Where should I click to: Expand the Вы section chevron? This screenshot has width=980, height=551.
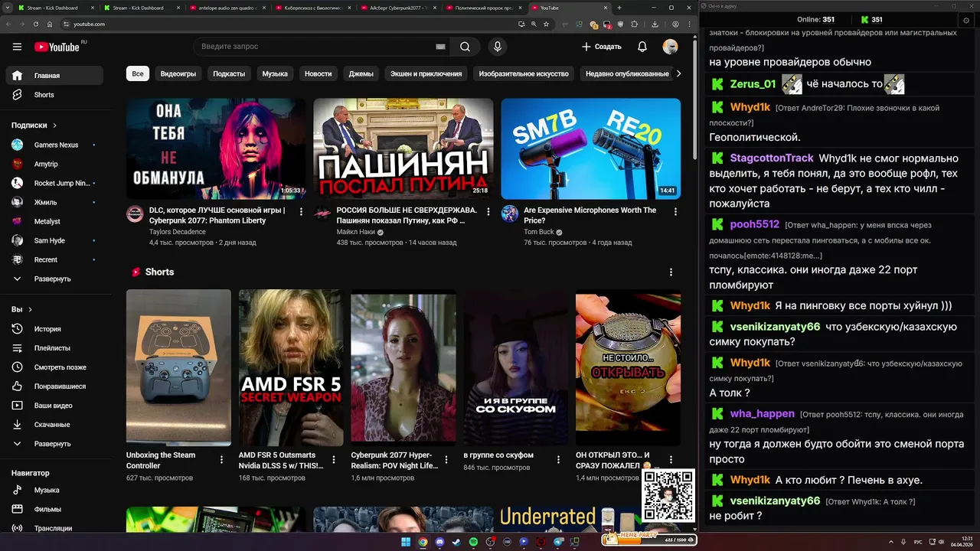tap(31, 310)
